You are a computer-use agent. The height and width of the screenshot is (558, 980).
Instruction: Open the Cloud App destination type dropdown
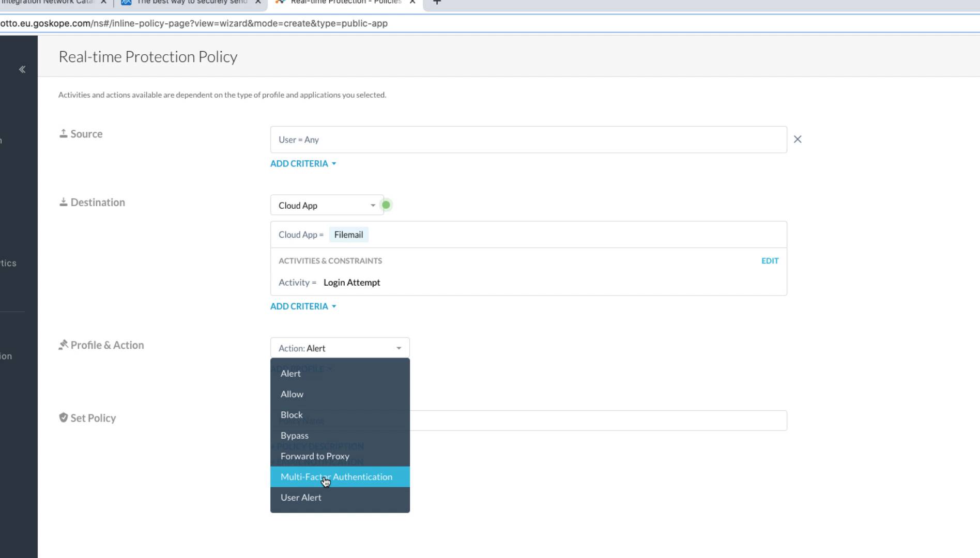[327, 206]
